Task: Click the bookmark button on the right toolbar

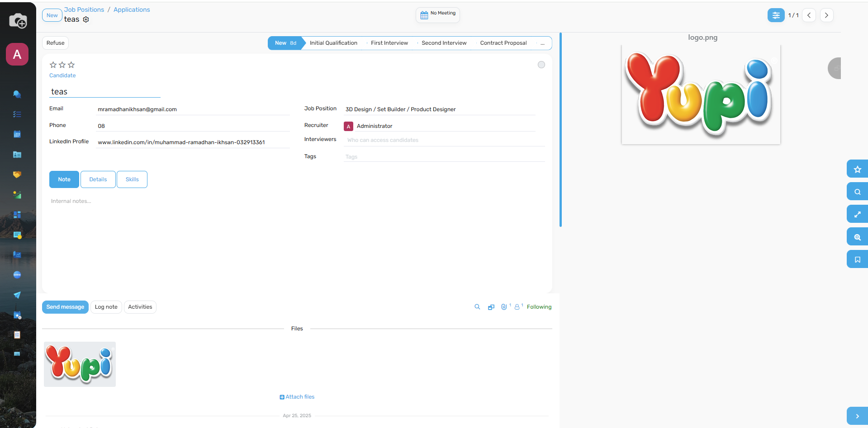Action: [857, 259]
